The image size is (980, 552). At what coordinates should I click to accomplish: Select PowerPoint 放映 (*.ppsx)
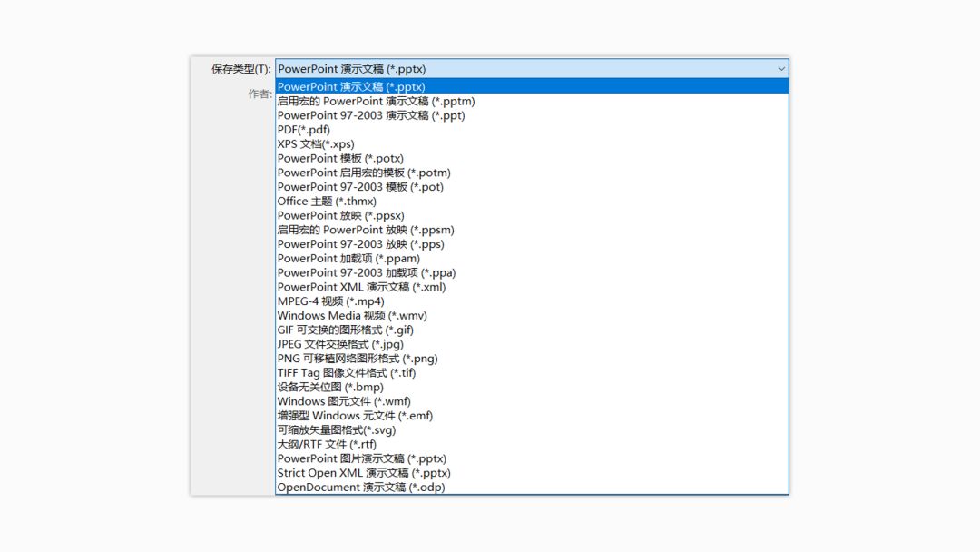tap(532, 216)
